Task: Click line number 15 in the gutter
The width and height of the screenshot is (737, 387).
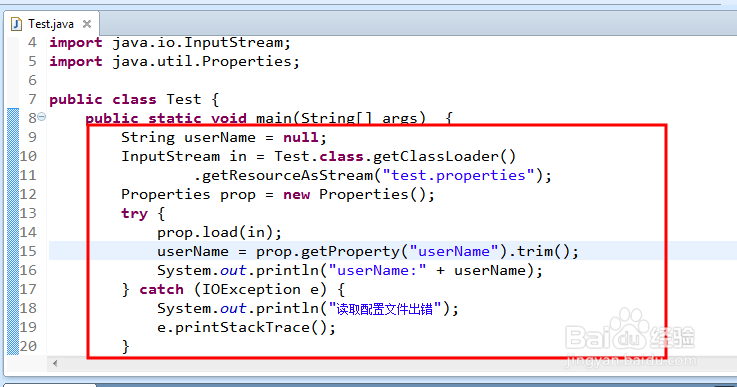Action: click(28, 251)
